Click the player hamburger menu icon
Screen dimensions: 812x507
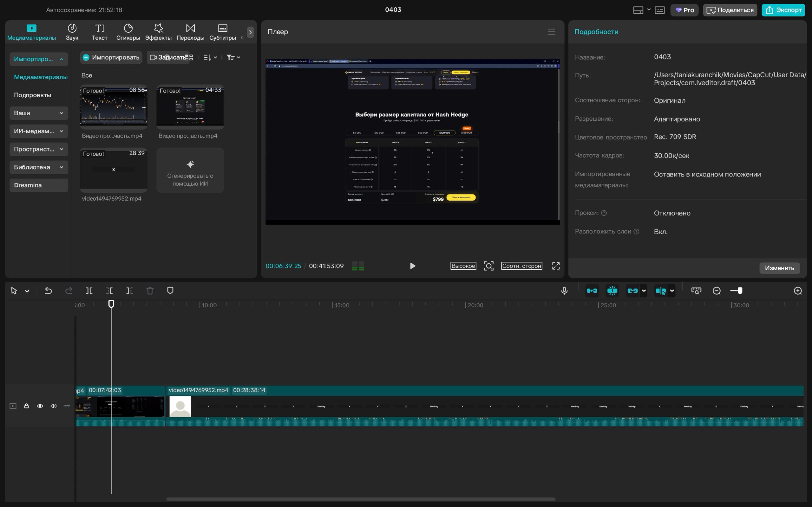(x=551, y=32)
